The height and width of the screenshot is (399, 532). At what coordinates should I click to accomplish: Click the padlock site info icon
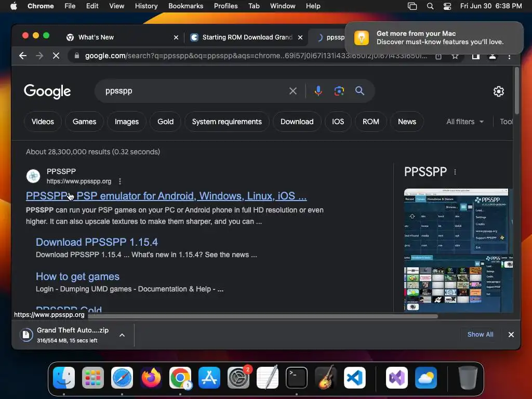(x=77, y=56)
